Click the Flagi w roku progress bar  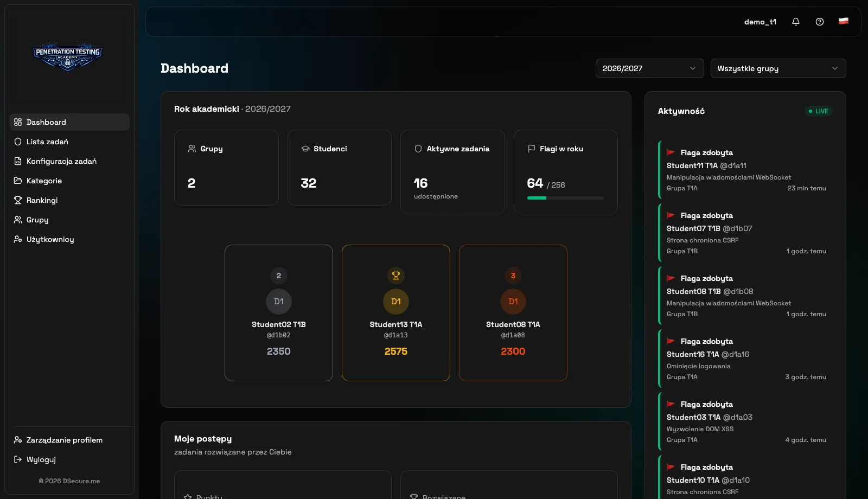[566, 198]
